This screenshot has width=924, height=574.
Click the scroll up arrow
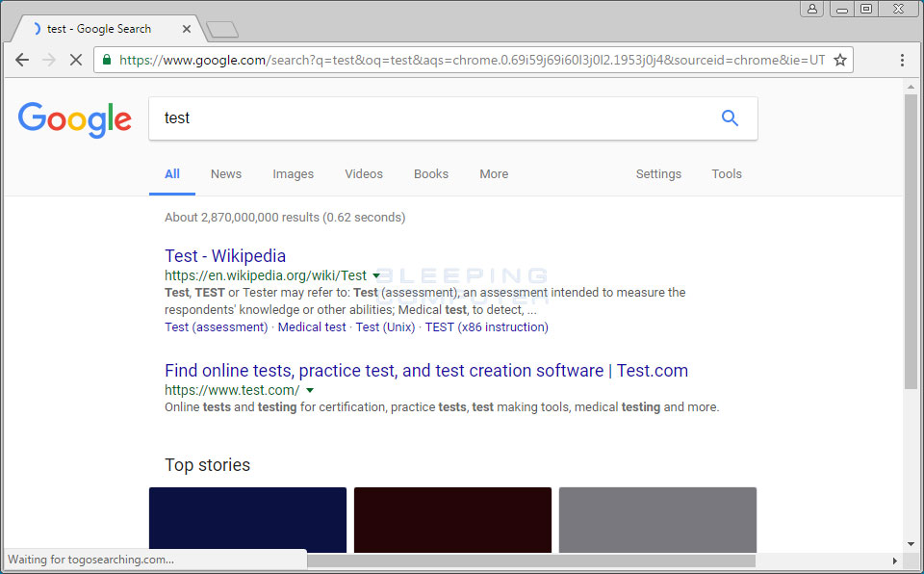(911, 87)
